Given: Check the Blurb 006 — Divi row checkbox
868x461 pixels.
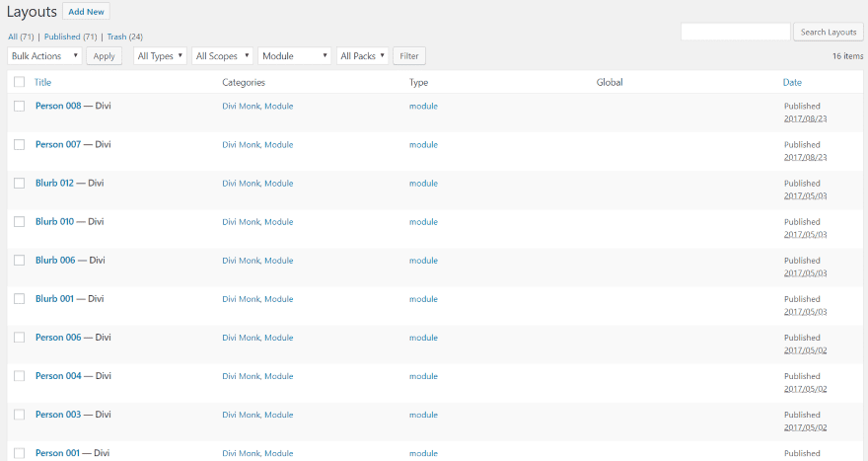Looking at the screenshot, I should (20, 260).
